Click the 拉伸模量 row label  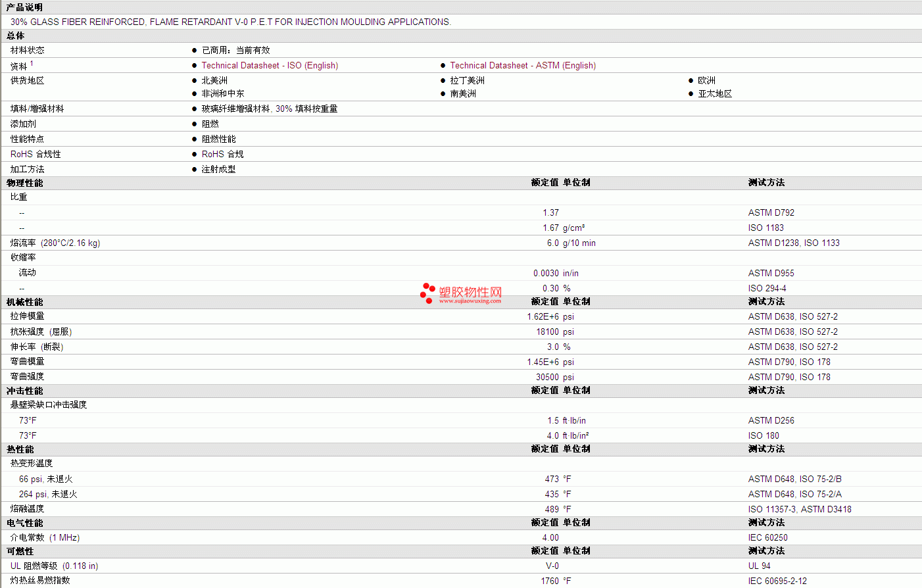pos(28,316)
